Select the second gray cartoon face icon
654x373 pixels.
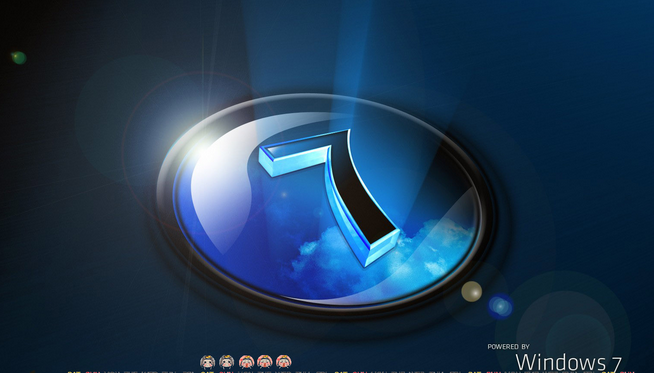(x=226, y=361)
